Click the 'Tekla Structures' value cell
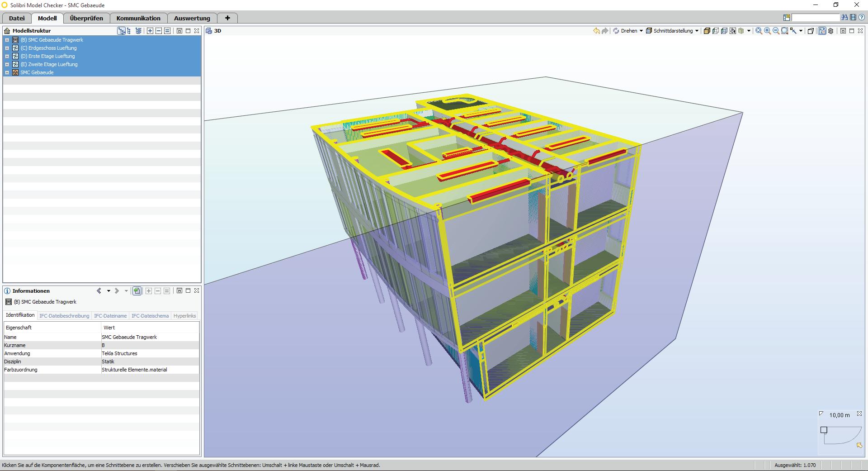This screenshot has height=471, width=868. tap(150, 353)
